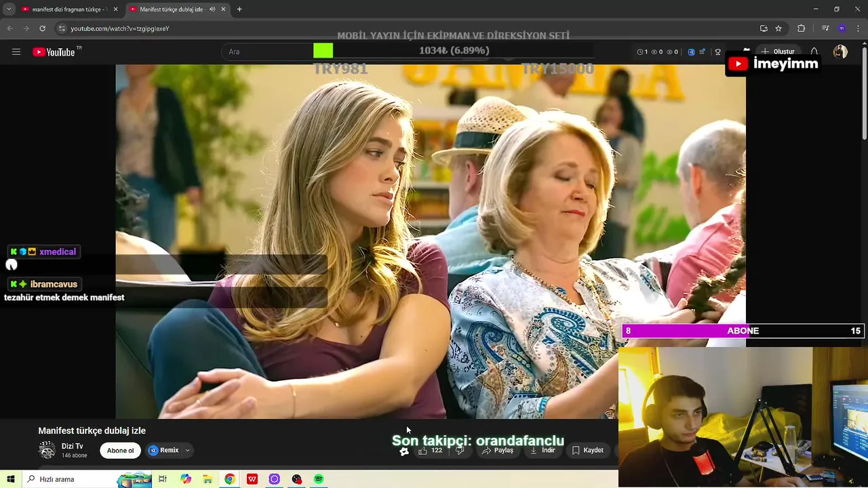The height and width of the screenshot is (488, 868).
Task: Open the extension list icon with blue dot
Action: coord(702,52)
